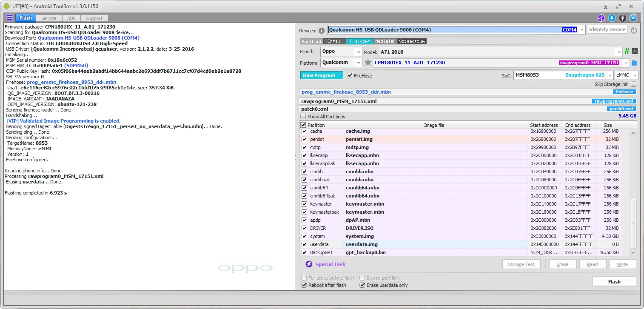Click the Special Task link

point(331,264)
